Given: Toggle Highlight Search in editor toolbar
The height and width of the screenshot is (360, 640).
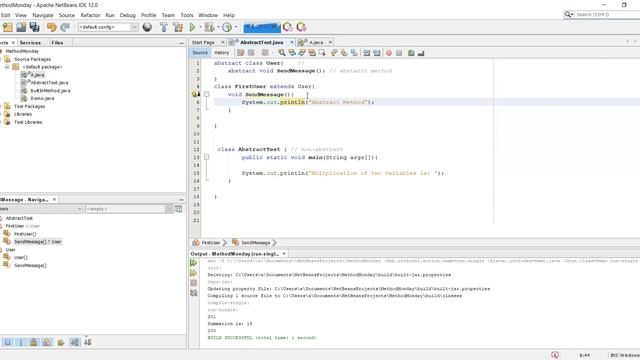Looking at the screenshot, I should pos(312,53).
